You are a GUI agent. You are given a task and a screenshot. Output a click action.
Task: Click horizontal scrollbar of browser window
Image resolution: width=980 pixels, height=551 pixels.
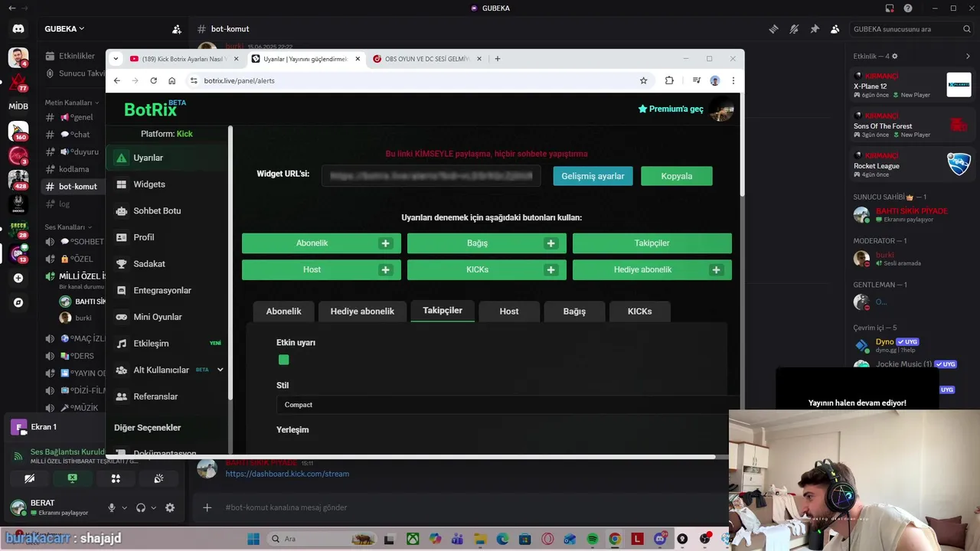click(x=410, y=458)
